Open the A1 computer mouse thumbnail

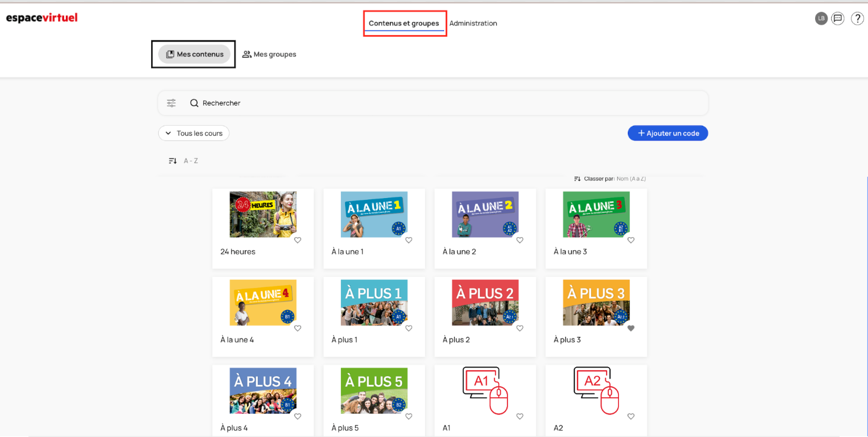pyautogui.click(x=485, y=391)
